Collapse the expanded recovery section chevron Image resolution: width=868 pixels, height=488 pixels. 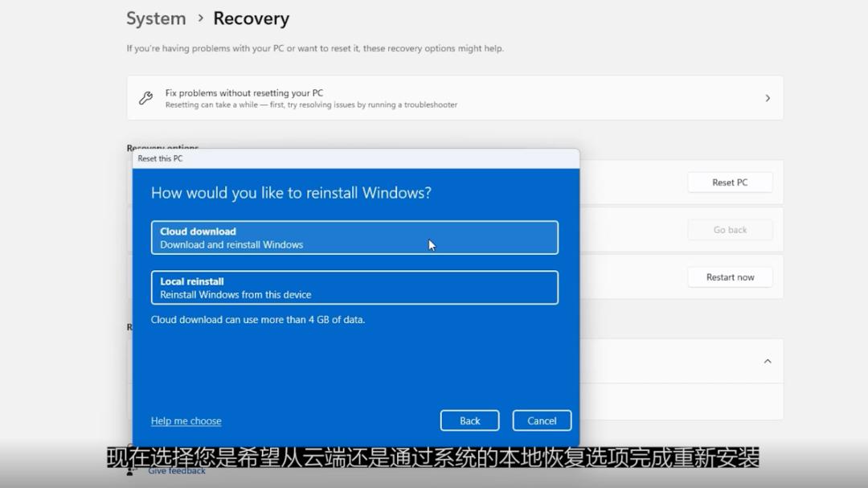[x=768, y=361]
